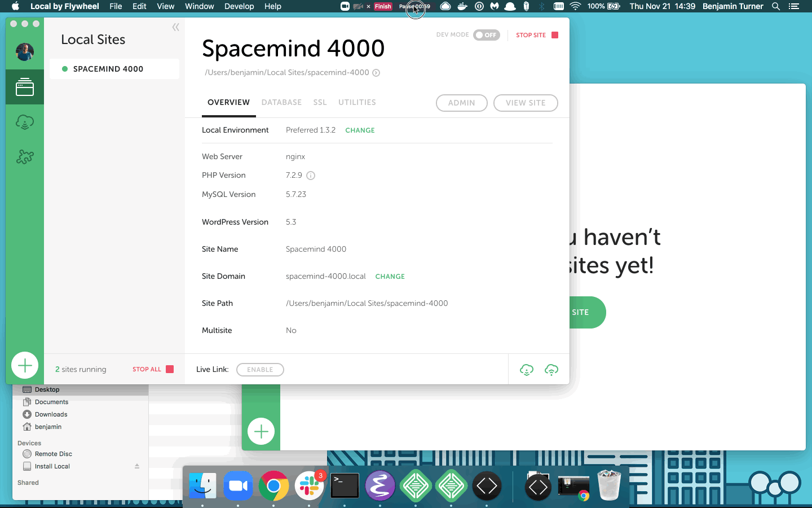Image resolution: width=812 pixels, height=508 pixels.
Task: Open the Help menu
Action: pyautogui.click(x=273, y=6)
